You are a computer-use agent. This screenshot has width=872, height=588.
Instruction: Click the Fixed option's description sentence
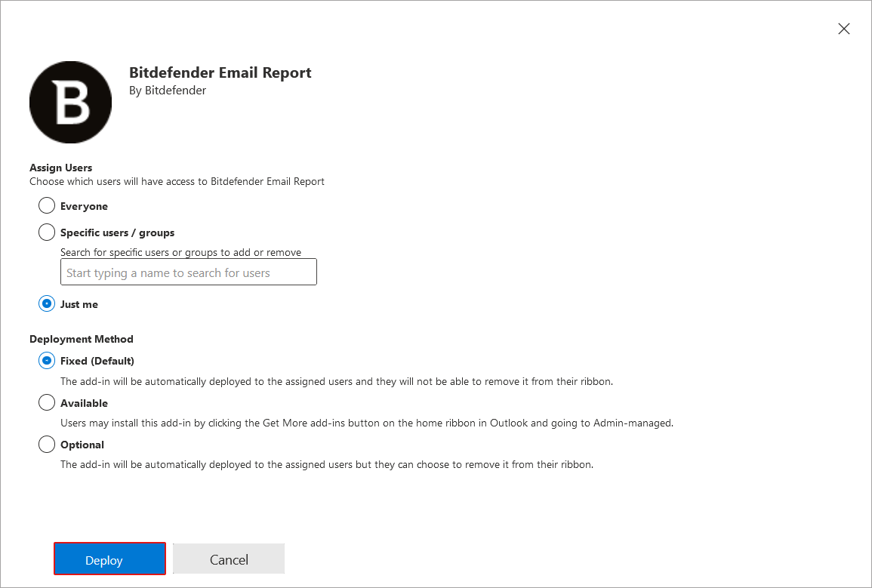(336, 381)
